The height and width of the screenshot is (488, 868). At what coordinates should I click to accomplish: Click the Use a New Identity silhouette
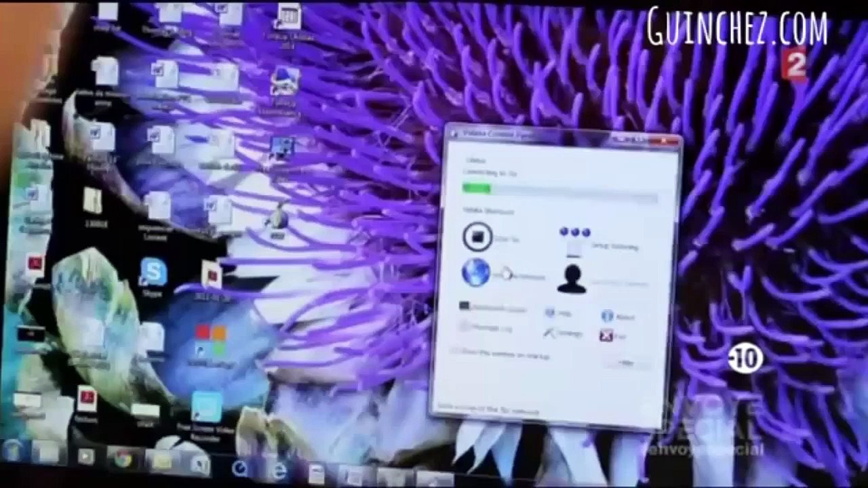(572, 279)
